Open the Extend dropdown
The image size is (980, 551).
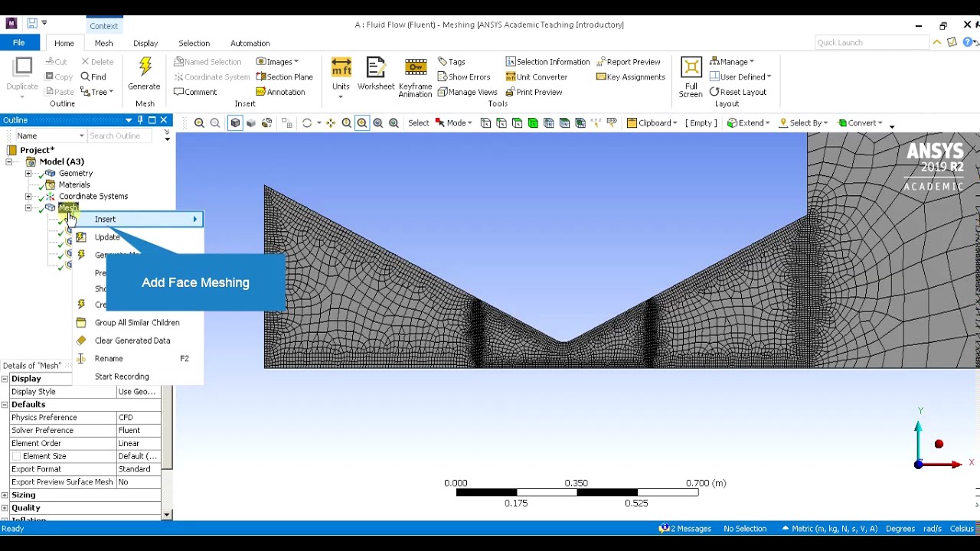pos(749,122)
